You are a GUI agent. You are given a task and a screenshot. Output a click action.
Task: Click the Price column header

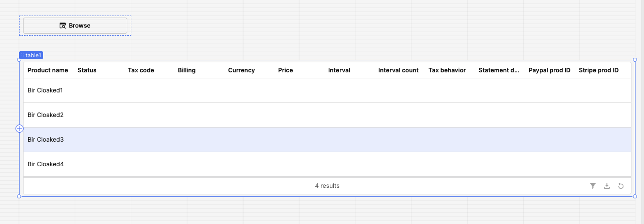pos(286,70)
